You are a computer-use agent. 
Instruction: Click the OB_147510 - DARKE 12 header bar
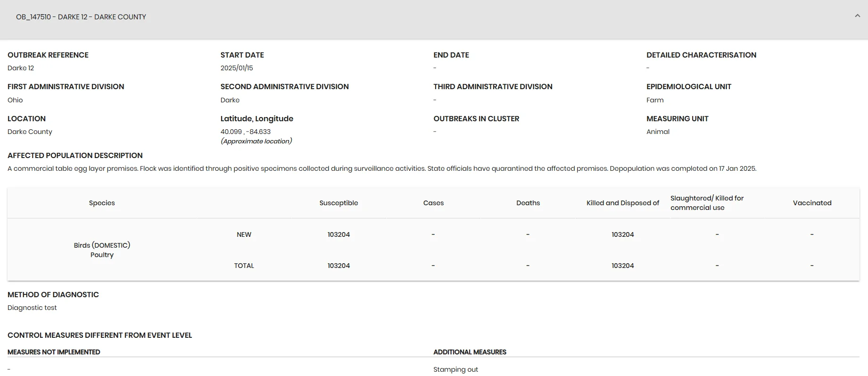pyautogui.click(x=434, y=19)
